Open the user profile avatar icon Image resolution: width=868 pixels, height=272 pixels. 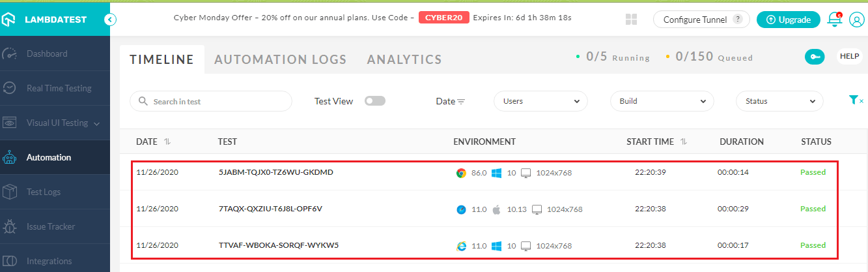click(x=856, y=20)
